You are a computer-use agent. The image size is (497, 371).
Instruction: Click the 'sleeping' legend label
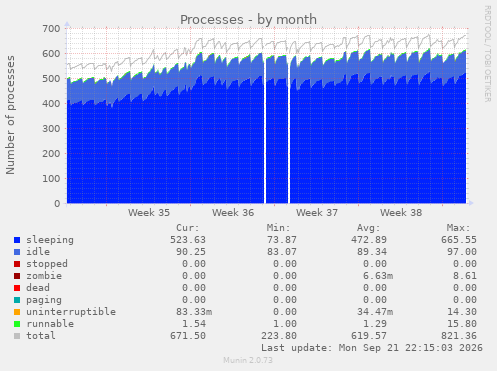click(50, 240)
